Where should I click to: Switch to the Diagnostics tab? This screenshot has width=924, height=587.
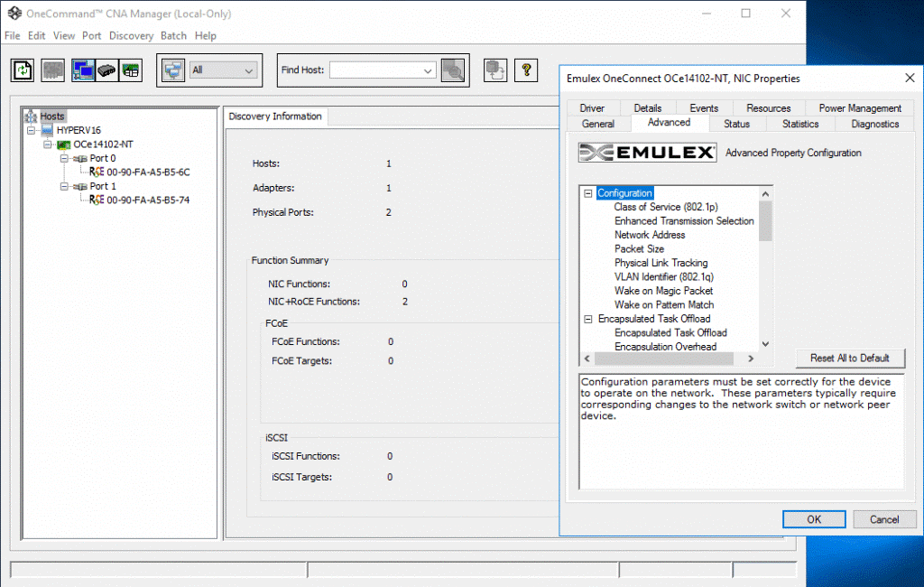click(875, 124)
